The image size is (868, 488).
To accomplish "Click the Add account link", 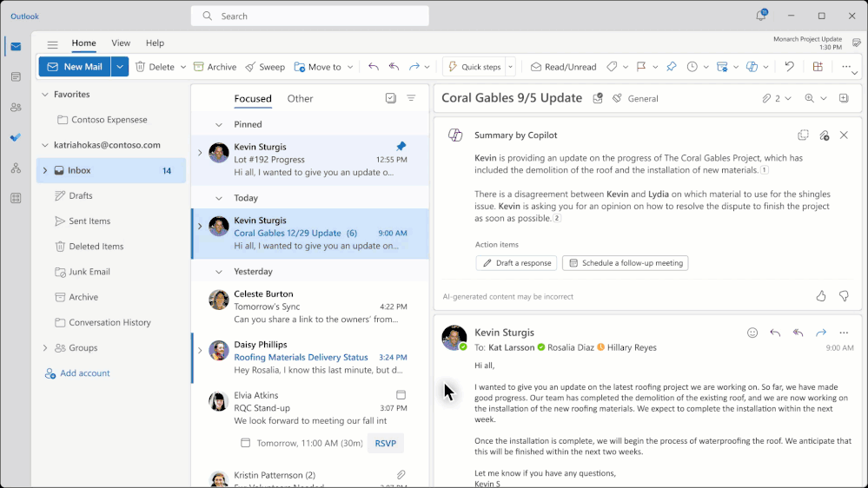I will (x=84, y=373).
